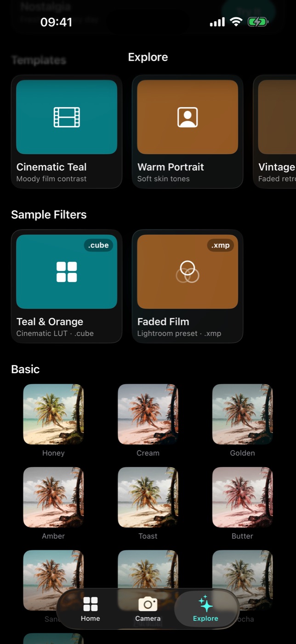
Task: Click the Teal & Orange title
Action: click(x=50, y=322)
